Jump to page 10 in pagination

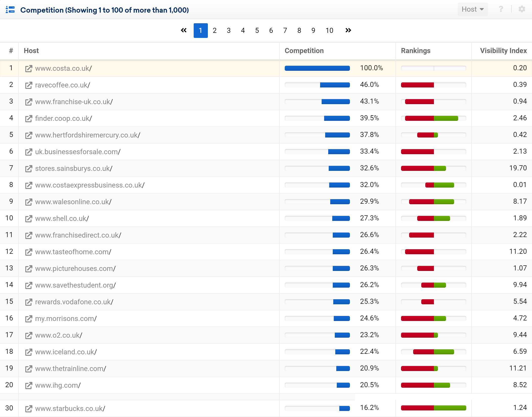(x=329, y=31)
